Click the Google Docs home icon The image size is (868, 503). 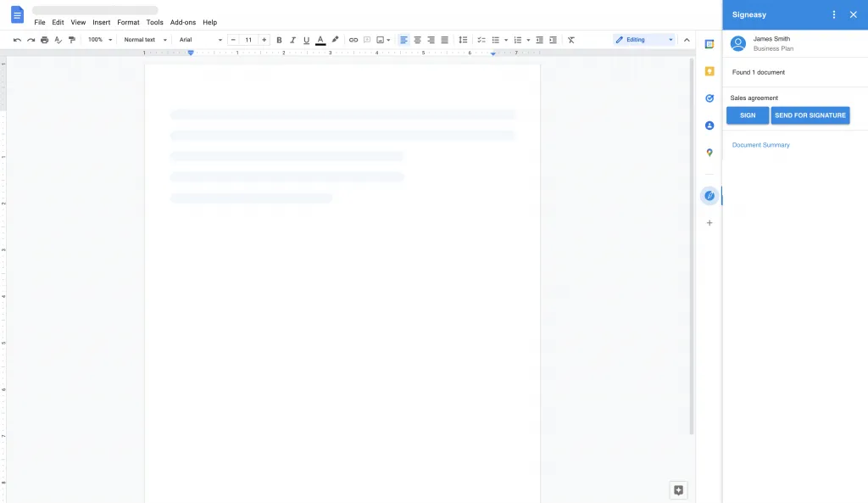[17, 15]
